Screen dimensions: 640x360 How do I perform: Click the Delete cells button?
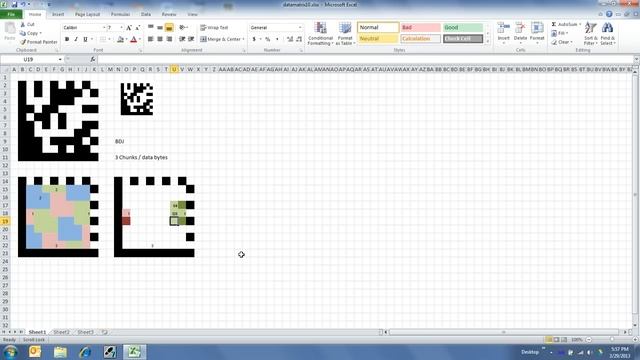[520, 33]
